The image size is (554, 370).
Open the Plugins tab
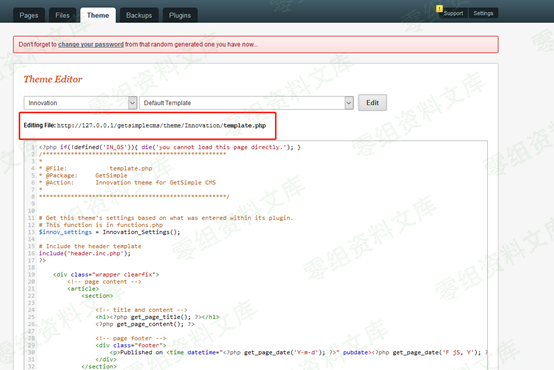(x=180, y=15)
